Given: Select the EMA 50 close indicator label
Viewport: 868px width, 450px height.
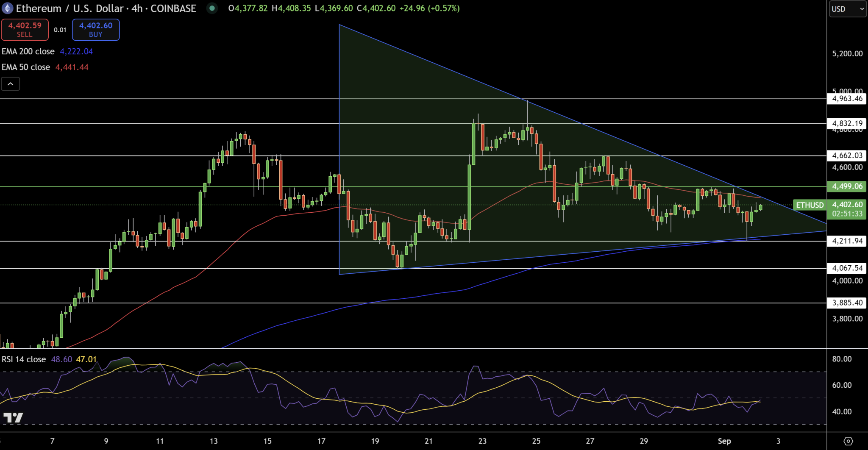Looking at the screenshot, I should pyautogui.click(x=25, y=67).
